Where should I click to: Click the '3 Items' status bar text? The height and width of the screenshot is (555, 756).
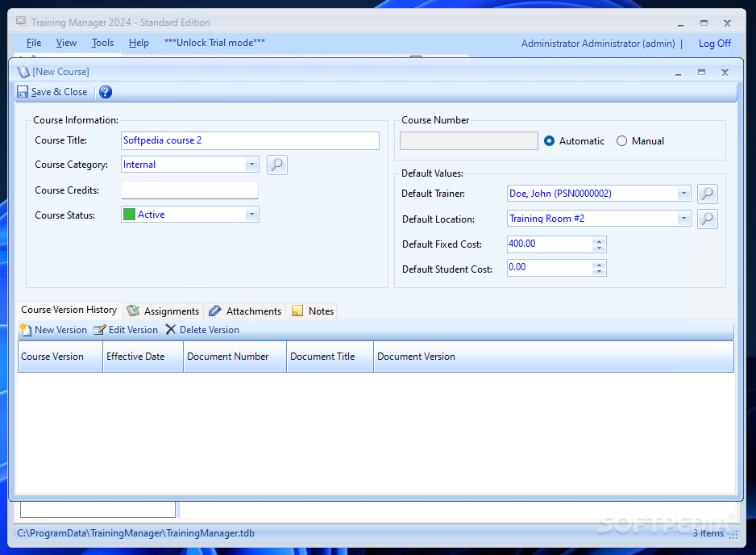708,533
